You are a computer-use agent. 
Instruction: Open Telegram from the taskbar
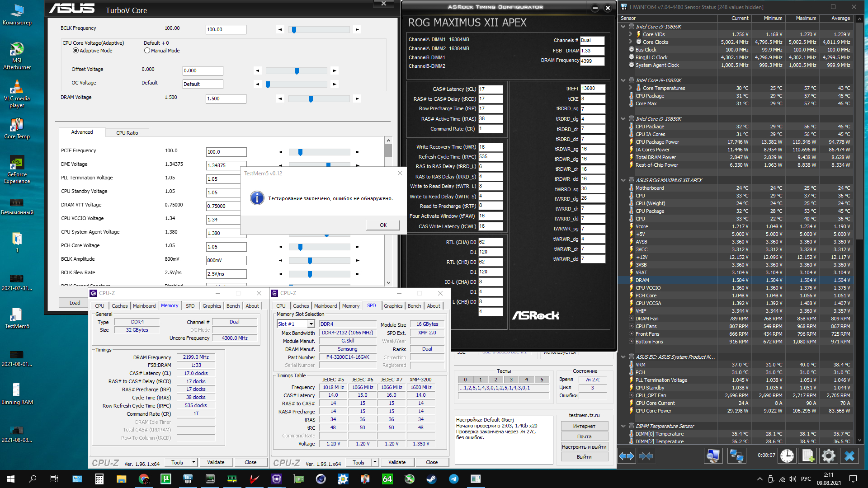[x=453, y=479]
